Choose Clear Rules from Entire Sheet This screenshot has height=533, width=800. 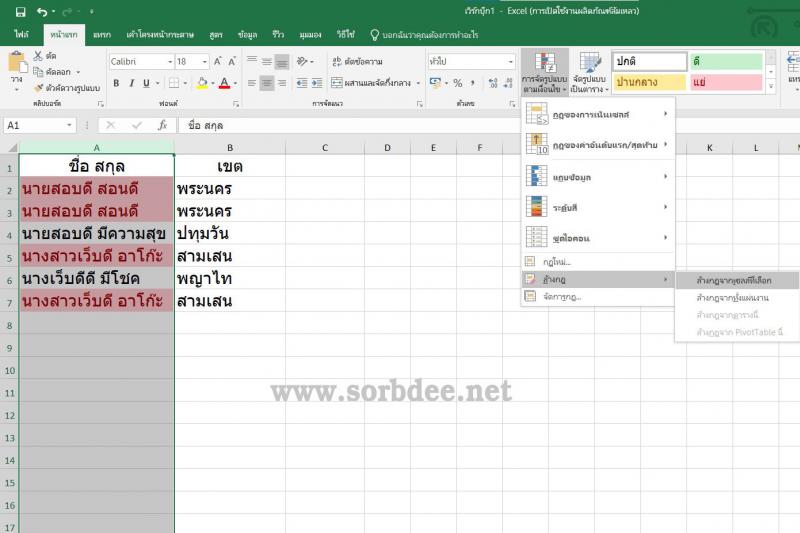[x=737, y=298]
